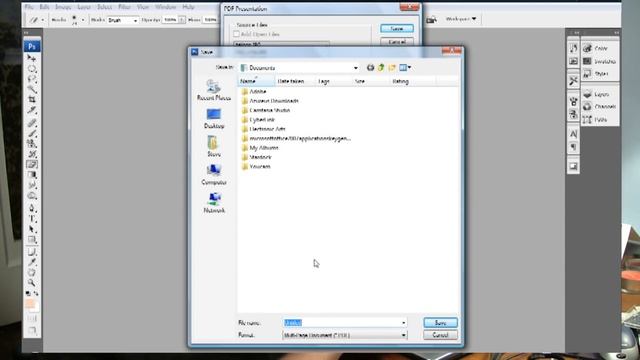Select the History Brush tool
Screen dimensions: 640x360
click(31, 154)
